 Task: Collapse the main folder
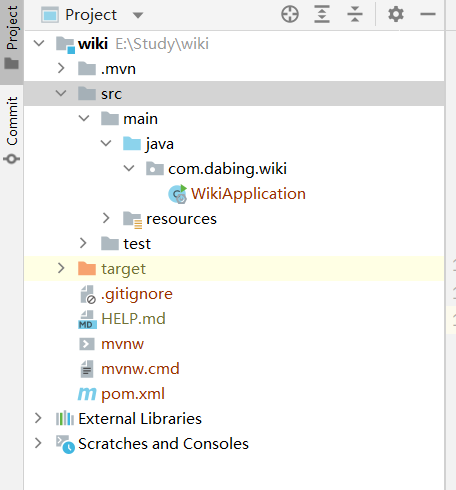click(84, 118)
